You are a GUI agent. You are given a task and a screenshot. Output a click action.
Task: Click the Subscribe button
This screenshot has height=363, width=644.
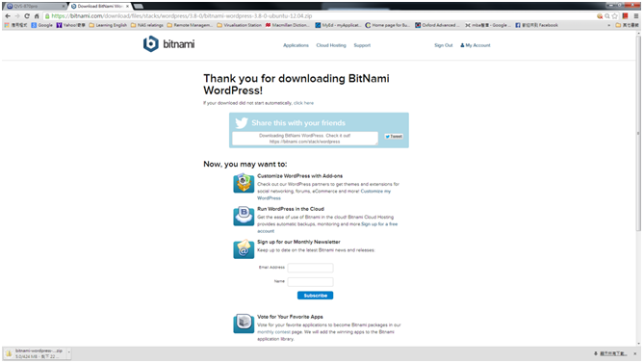315,296
